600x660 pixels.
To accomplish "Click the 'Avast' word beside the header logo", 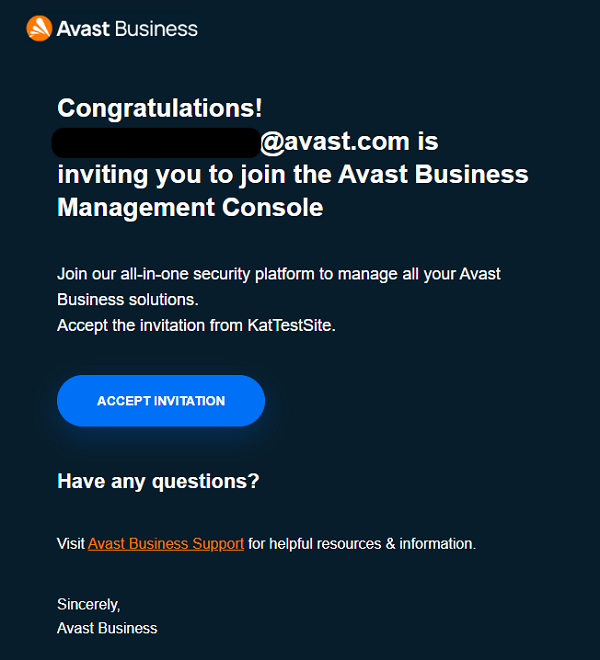I will [x=83, y=29].
